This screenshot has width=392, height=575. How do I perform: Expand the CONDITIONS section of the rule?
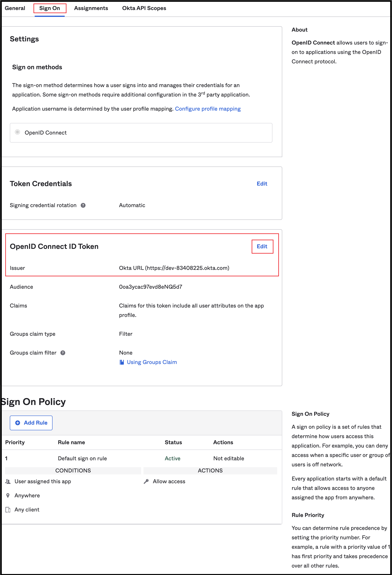point(73,470)
